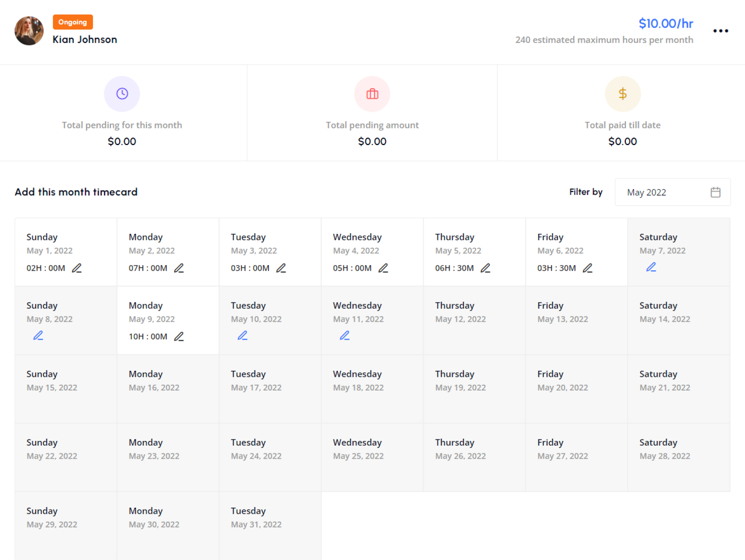Edit the 10H:00M entry on May 9

pyautogui.click(x=179, y=336)
